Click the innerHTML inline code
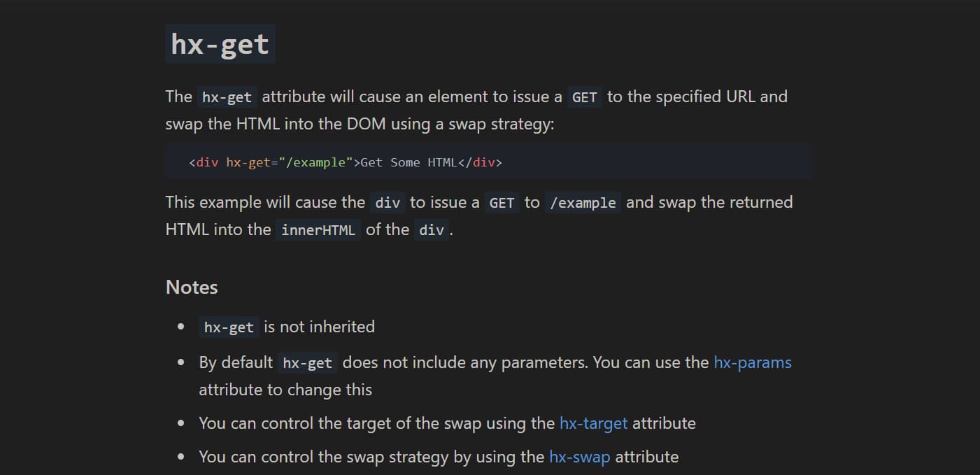This screenshot has width=980, height=475. click(318, 230)
